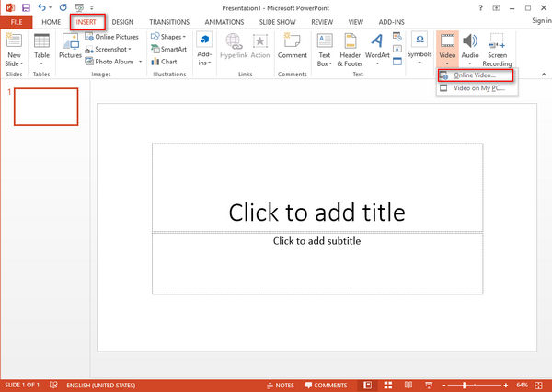Switch to the DESIGN tab
Screen dimensions: 552x392
[x=122, y=22]
